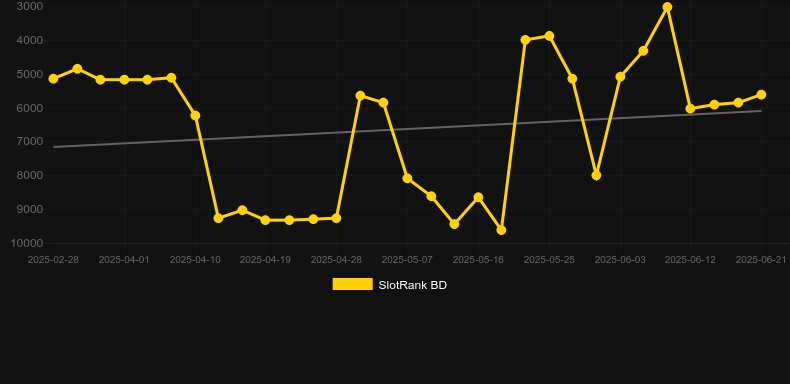Click the y-axis value 3000
The height and width of the screenshot is (384, 790).
30,6
